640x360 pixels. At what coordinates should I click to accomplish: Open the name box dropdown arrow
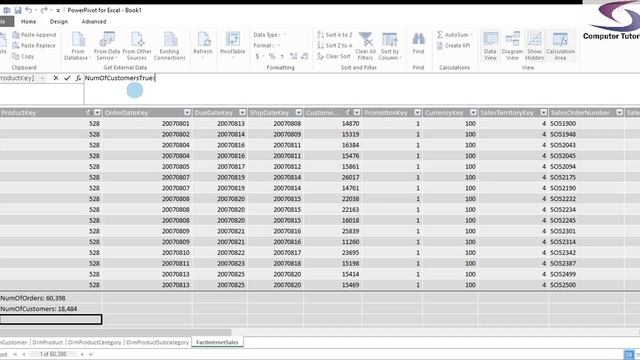(42, 78)
